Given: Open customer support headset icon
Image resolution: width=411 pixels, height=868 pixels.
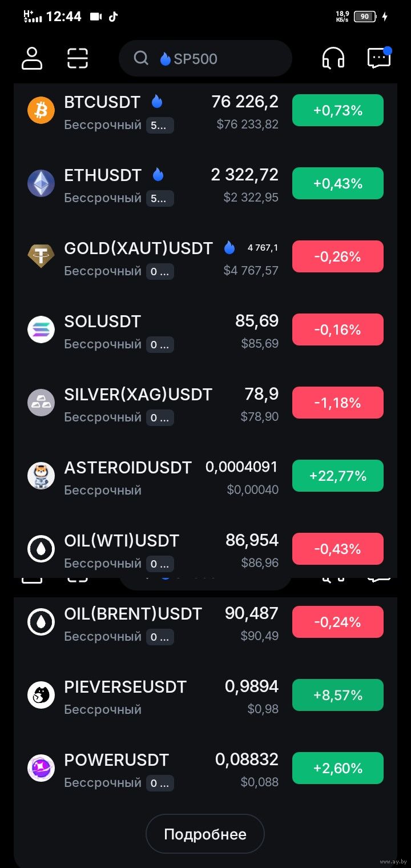Looking at the screenshot, I should coord(333,58).
